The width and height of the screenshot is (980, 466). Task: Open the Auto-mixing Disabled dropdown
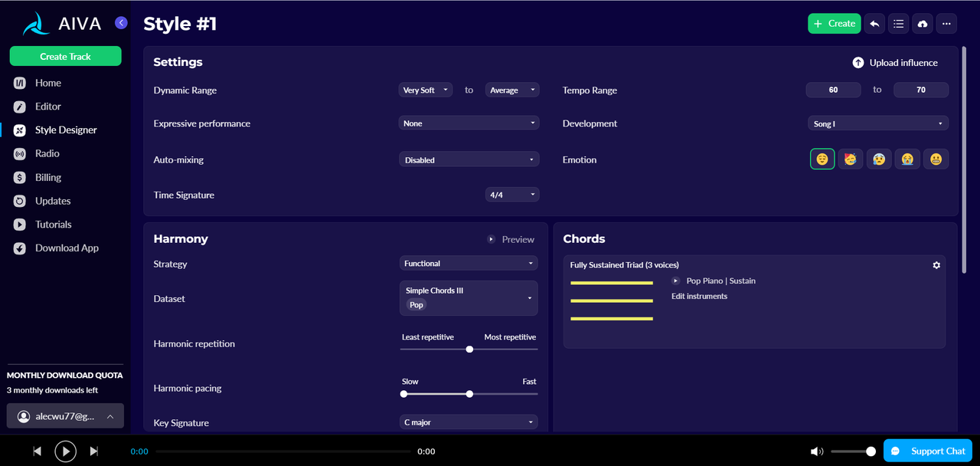[x=469, y=160]
